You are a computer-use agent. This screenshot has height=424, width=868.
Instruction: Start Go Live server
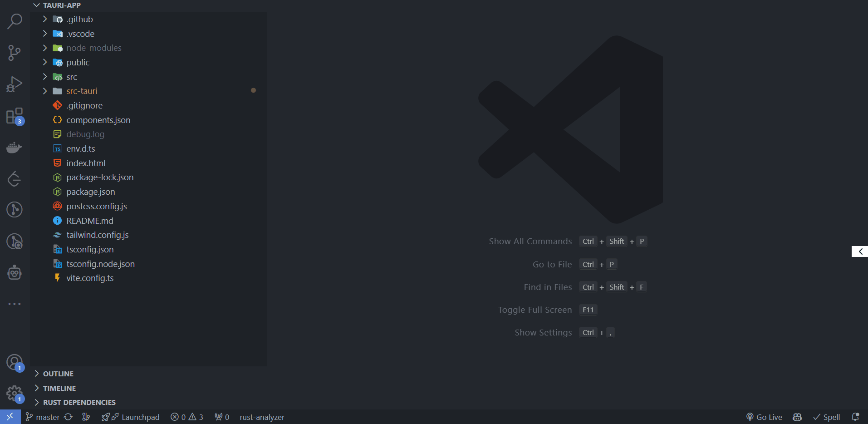pyautogui.click(x=764, y=417)
